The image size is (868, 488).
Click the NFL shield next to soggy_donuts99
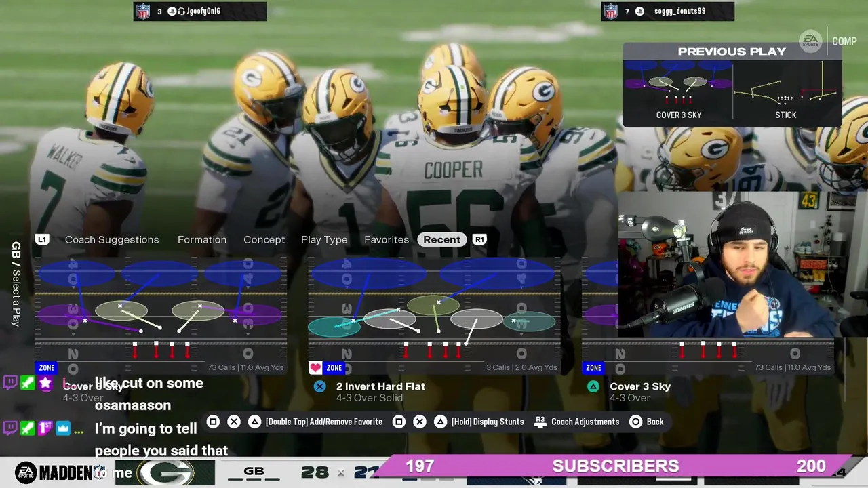tap(610, 11)
